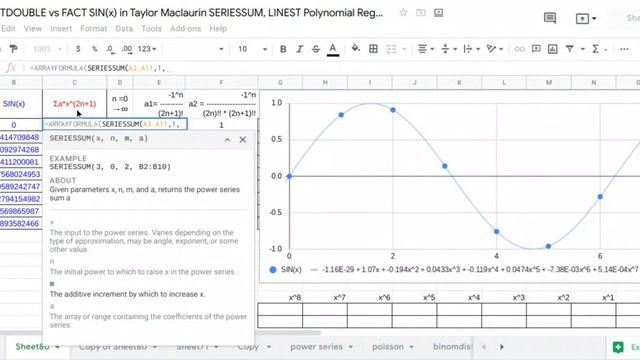This screenshot has width=640, height=360.
Task: Open filter views dropdown arrow
Action: (x=583, y=49)
